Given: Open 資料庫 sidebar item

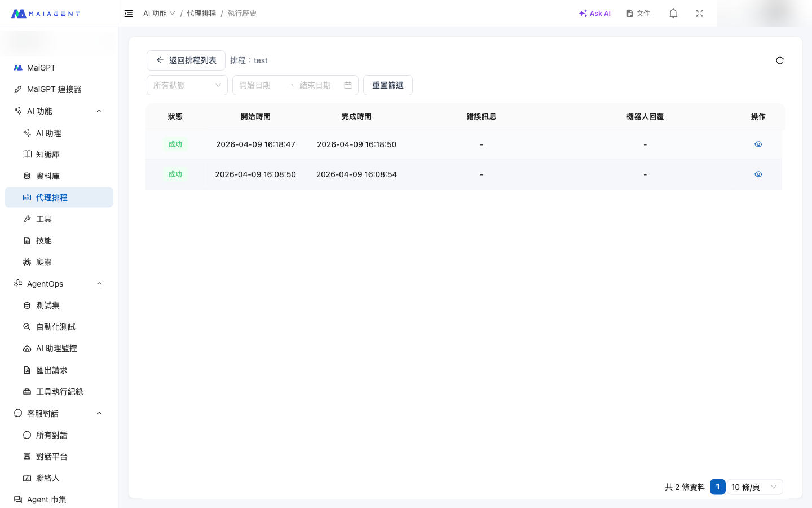Looking at the screenshot, I should click(x=59, y=176).
